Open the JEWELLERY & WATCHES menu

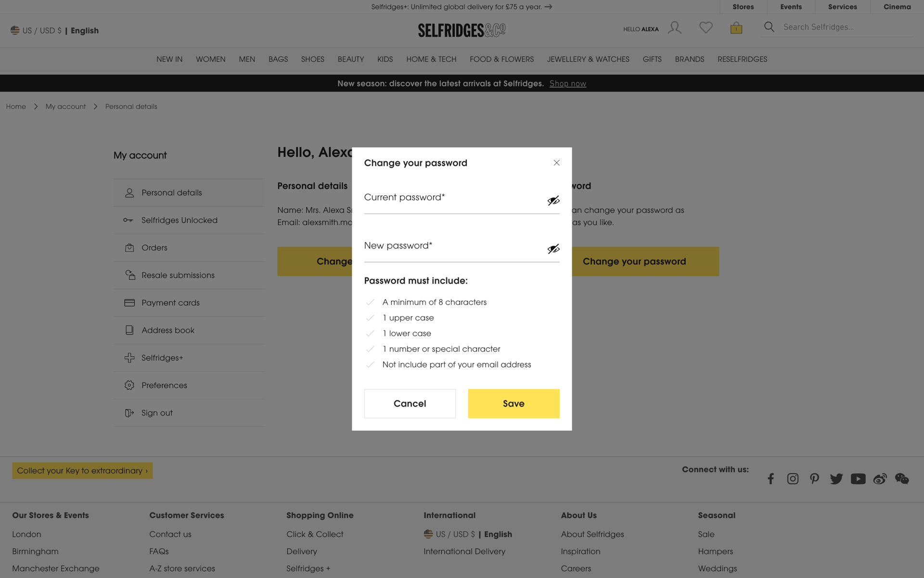[588, 59]
